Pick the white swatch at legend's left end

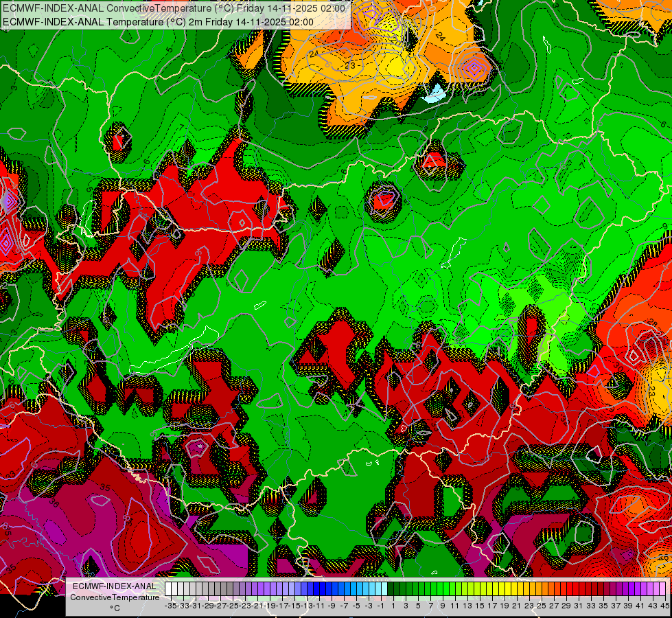(x=168, y=589)
